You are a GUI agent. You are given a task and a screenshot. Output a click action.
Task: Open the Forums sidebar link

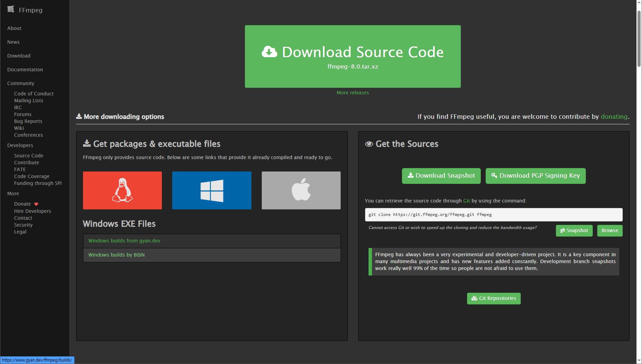coord(23,114)
